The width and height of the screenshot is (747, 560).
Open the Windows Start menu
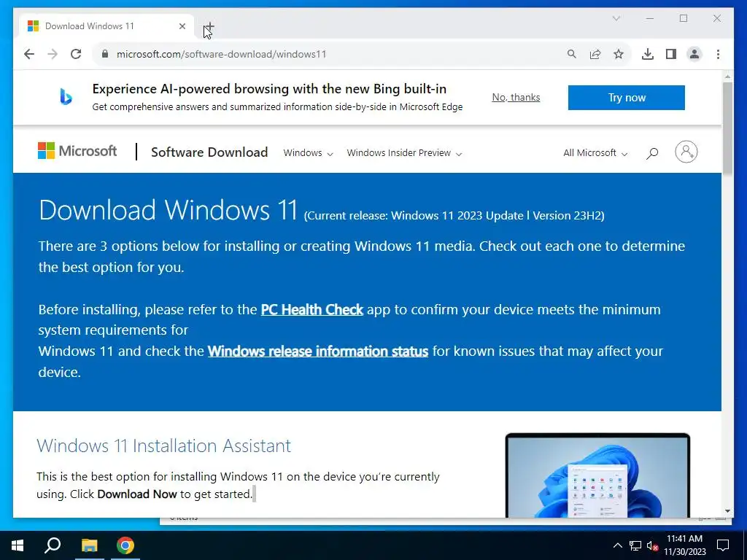(x=18, y=545)
